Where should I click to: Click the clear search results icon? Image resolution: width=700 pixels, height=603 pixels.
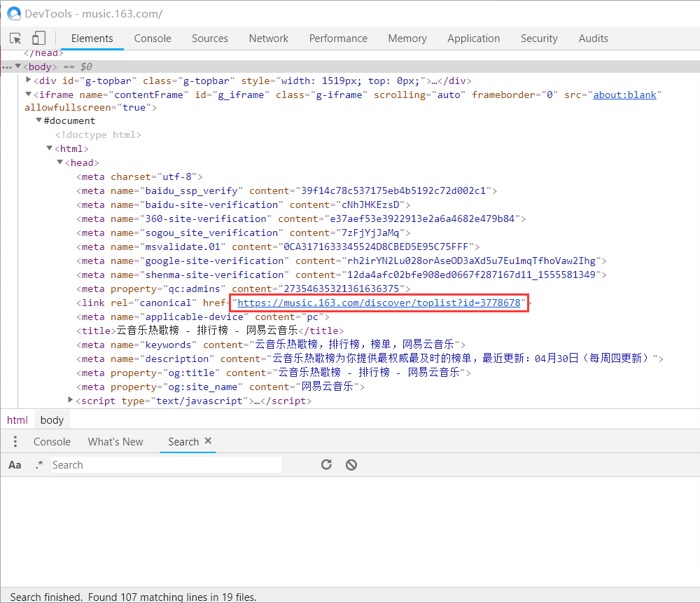pyautogui.click(x=351, y=465)
